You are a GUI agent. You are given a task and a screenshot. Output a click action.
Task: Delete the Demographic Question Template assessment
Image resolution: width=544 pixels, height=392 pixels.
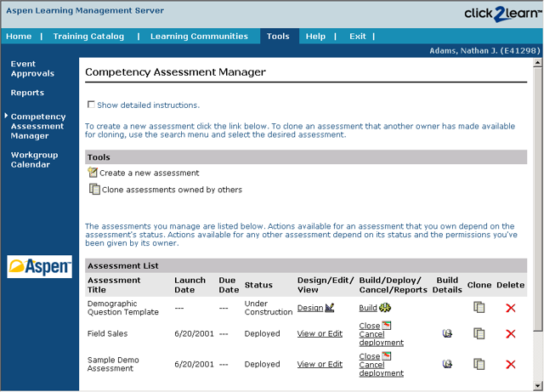(511, 308)
